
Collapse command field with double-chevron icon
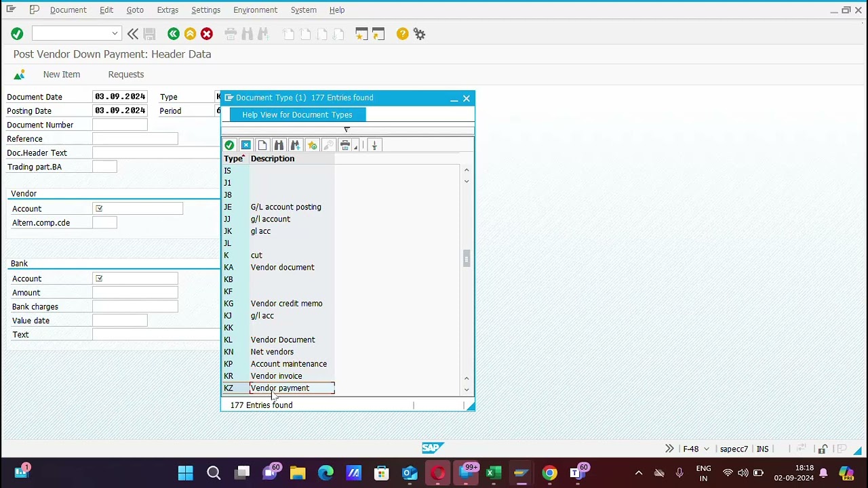(x=133, y=33)
